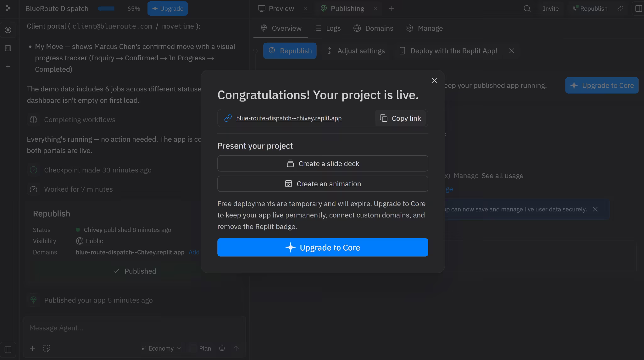Click the 65% usage label
The width and height of the screenshot is (644, 360).
[134, 8]
